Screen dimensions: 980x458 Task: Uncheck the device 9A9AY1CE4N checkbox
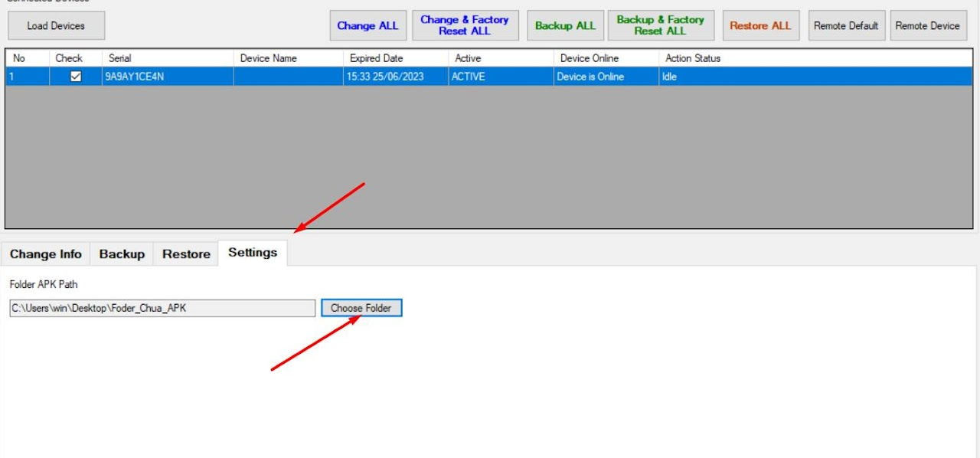point(76,77)
